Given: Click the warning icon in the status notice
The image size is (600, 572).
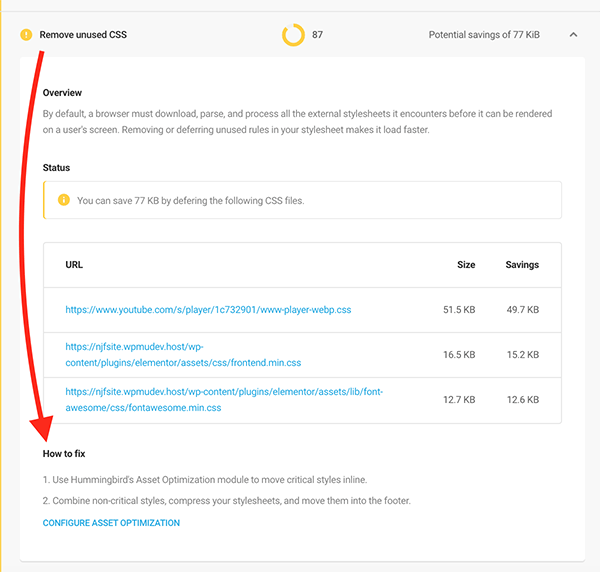Looking at the screenshot, I should pyautogui.click(x=64, y=200).
